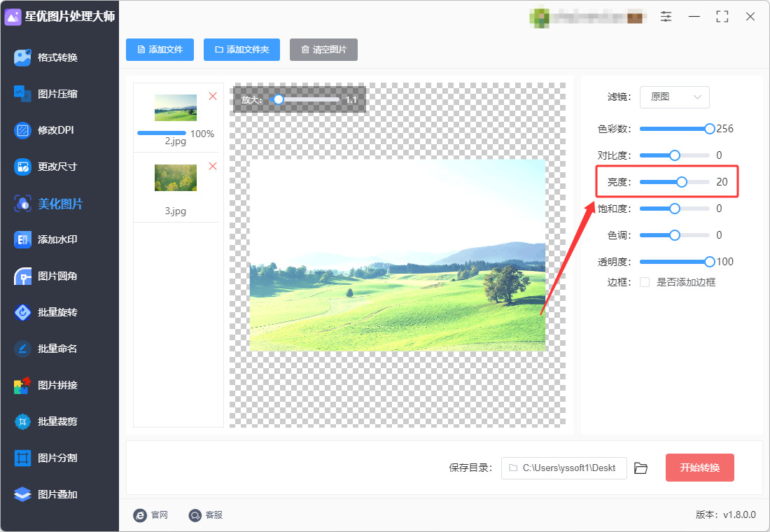Click the 放大 zoom slider handle
The height and width of the screenshot is (532, 770).
[279, 99]
